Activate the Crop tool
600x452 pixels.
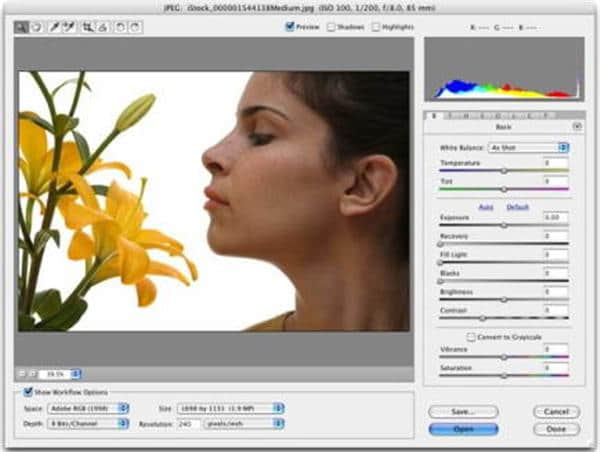89,27
